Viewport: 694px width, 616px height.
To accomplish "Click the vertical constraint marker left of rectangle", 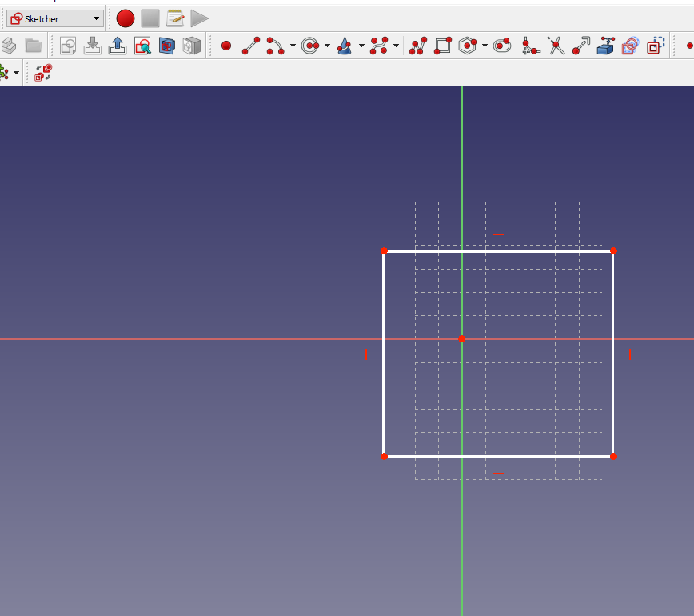I will point(366,354).
